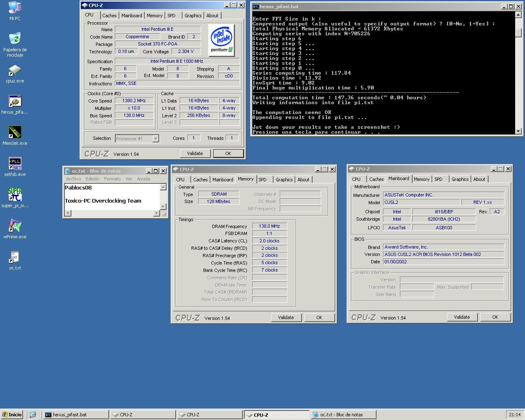Click Validate in CPU tab window
The width and height of the screenshot is (525, 420).
click(195, 153)
